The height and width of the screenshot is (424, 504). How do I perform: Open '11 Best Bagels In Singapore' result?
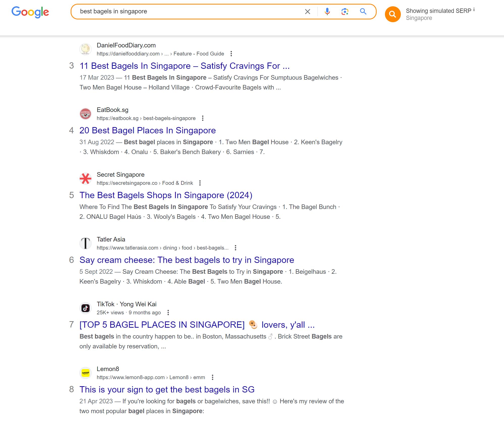click(184, 66)
